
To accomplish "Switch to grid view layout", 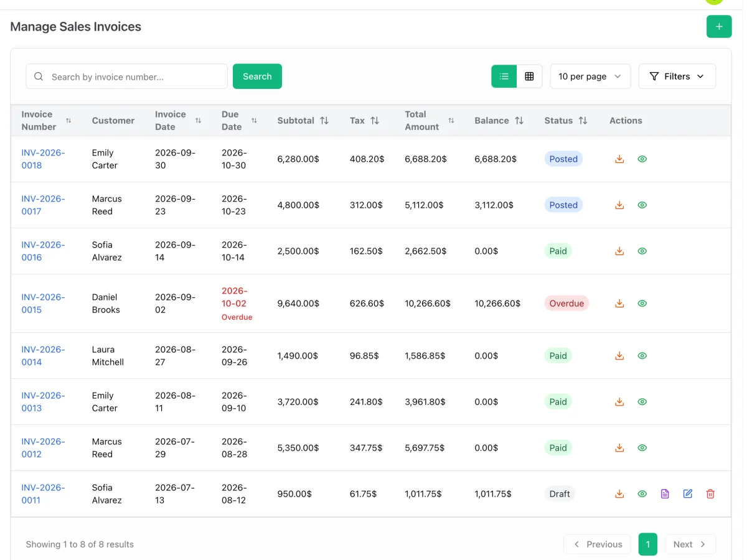I will 530,77.
